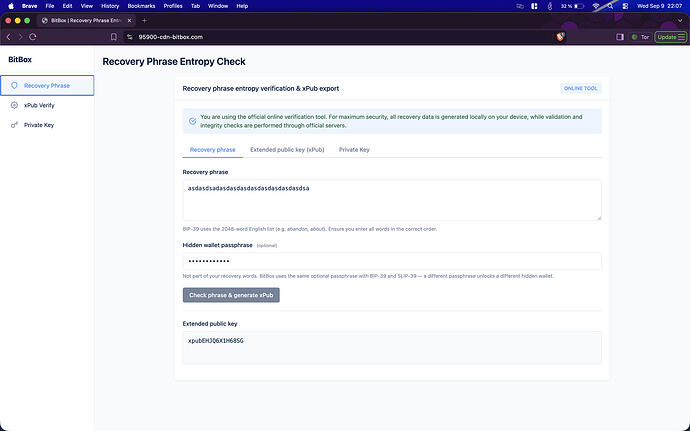Viewport: 690px width, 431px height.
Task: Click the Brave Shields lion icon
Action: (x=560, y=37)
